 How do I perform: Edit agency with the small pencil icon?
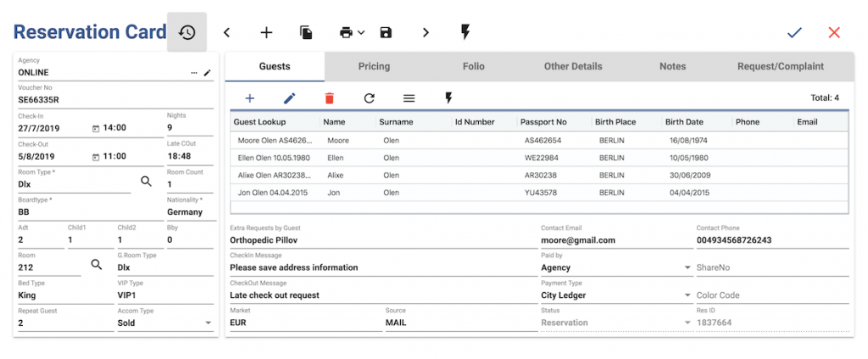point(208,73)
